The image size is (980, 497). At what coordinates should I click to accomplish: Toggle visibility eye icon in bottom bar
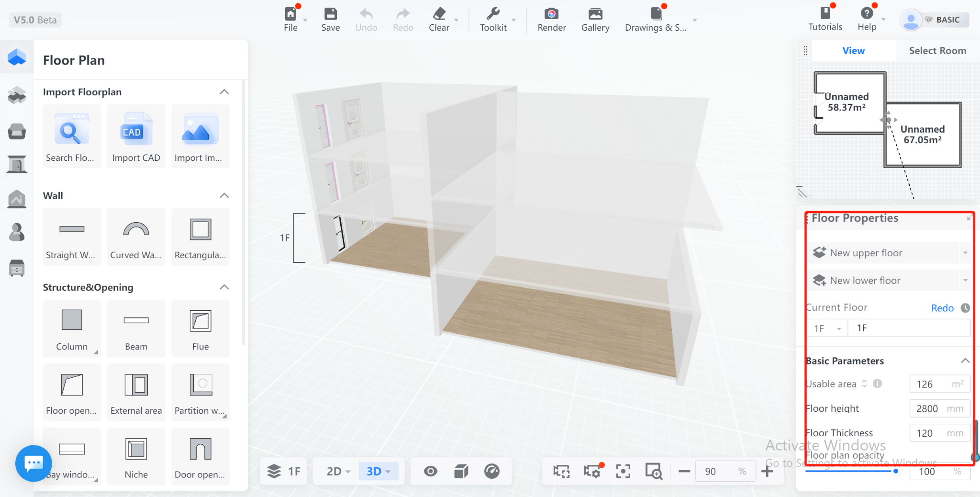[x=430, y=472]
